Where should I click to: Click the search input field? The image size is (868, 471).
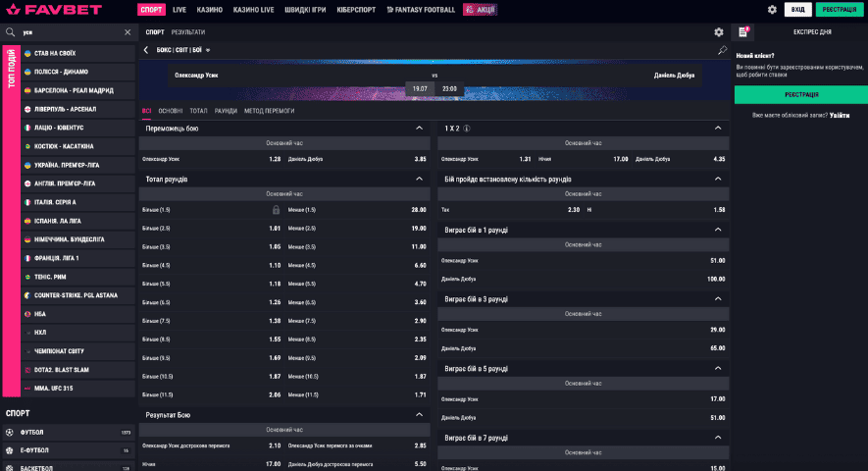pyautogui.click(x=71, y=32)
